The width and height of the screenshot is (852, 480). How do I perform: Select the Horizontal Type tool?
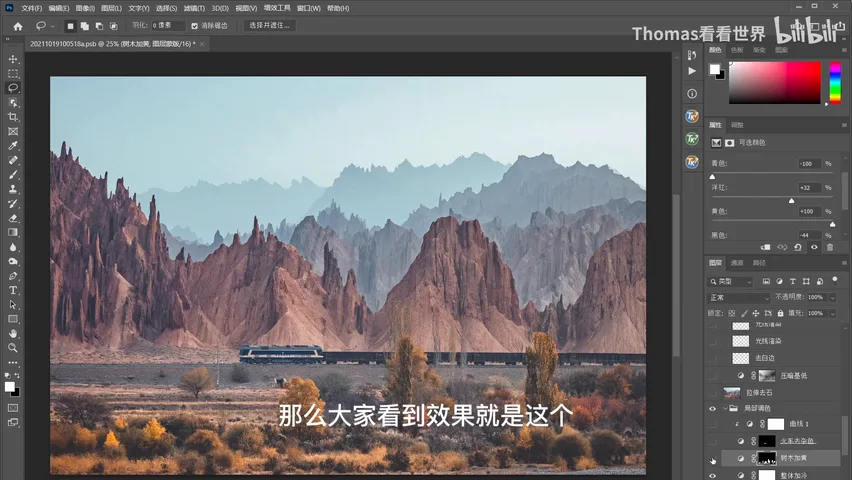point(13,290)
